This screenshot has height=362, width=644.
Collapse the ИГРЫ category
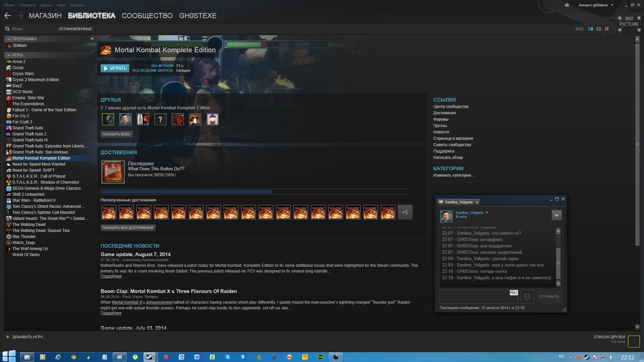tap(9, 55)
